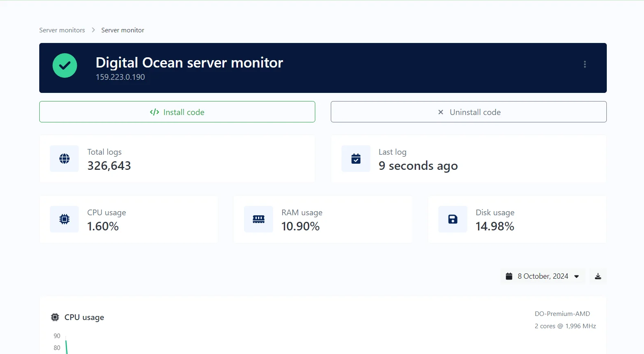Image resolution: width=644 pixels, height=354 pixels.
Task: Click the IP address 159.223.0.190
Action: click(120, 77)
